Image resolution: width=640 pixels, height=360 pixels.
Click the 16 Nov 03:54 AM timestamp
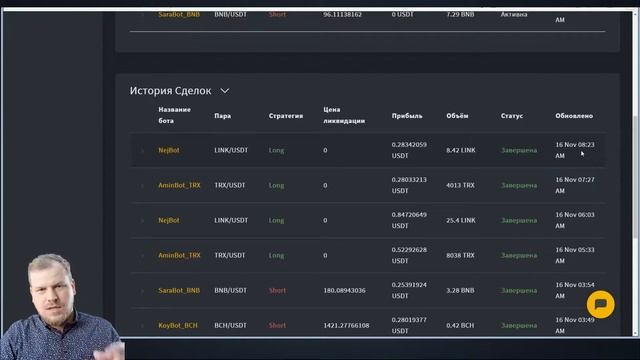click(575, 291)
